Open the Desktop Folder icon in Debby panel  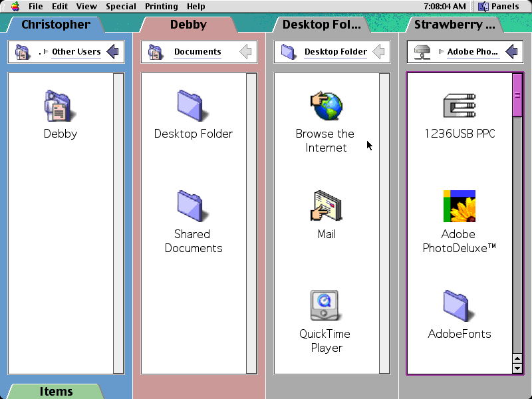(x=193, y=106)
